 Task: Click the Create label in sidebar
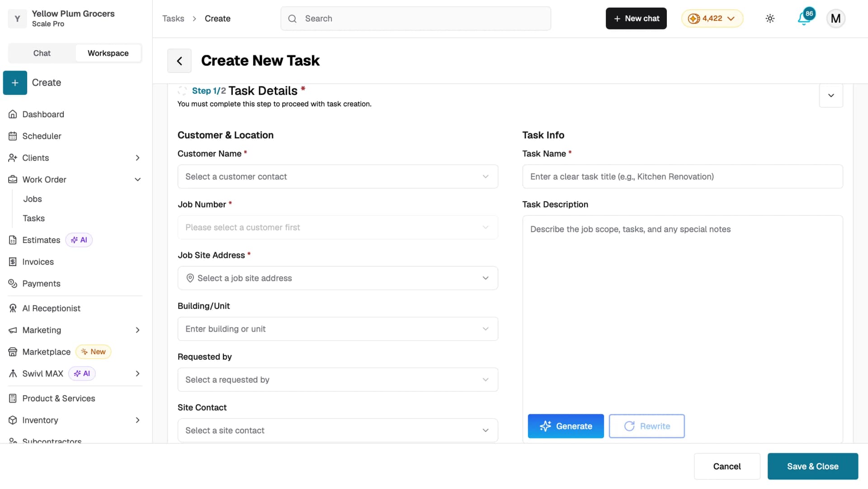47,83
